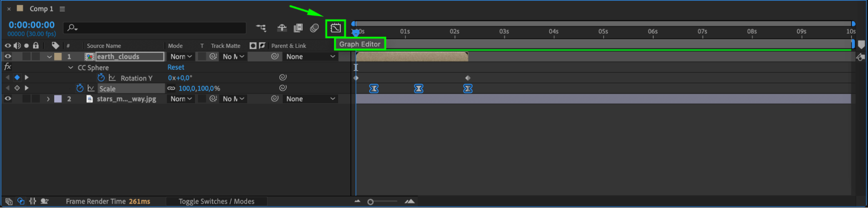The width and height of the screenshot is (868, 208).
Task: Click the Scale property pick whip
Action: 283,88
